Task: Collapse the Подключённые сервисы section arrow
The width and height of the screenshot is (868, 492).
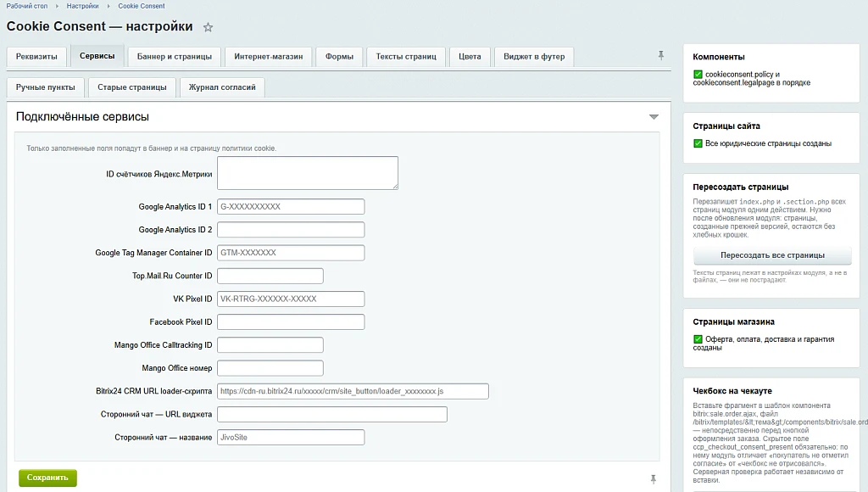Action: pyautogui.click(x=654, y=117)
